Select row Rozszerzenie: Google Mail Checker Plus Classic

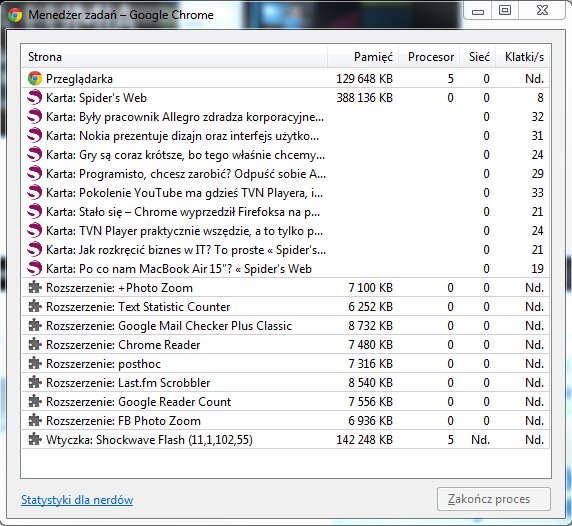click(x=286, y=325)
